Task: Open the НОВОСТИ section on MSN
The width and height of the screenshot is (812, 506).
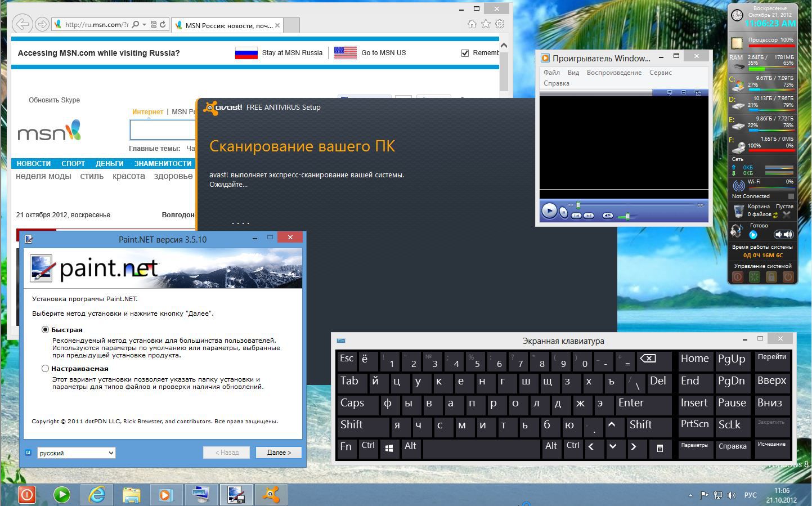Action: tap(33, 164)
